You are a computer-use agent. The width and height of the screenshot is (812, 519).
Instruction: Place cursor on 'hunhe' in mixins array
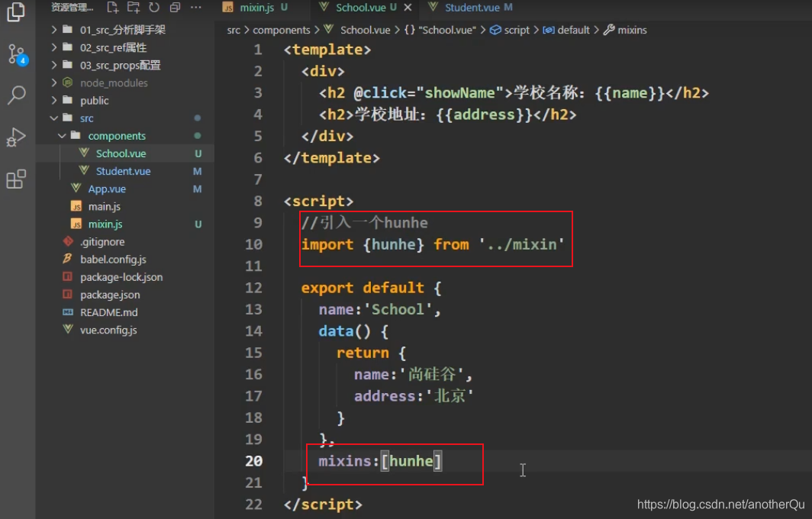click(x=411, y=461)
